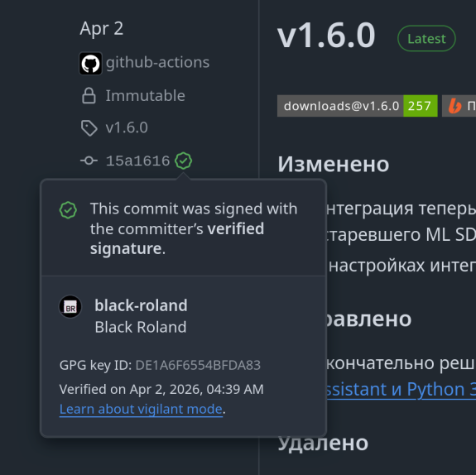Click the green verified badge next to 15a1616
This screenshot has height=475, width=476.
pyautogui.click(x=183, y=161)
